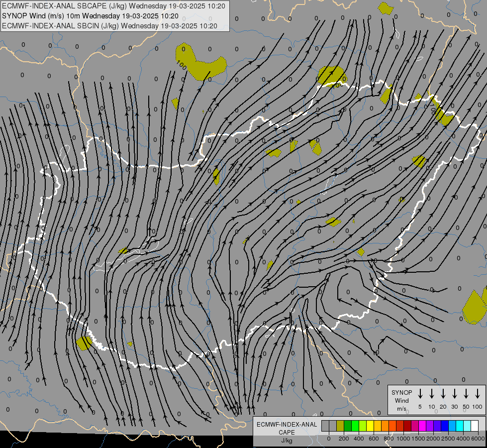Click the number 50 in wind legend
The image size is (487, 448).
tap(466, 407)
